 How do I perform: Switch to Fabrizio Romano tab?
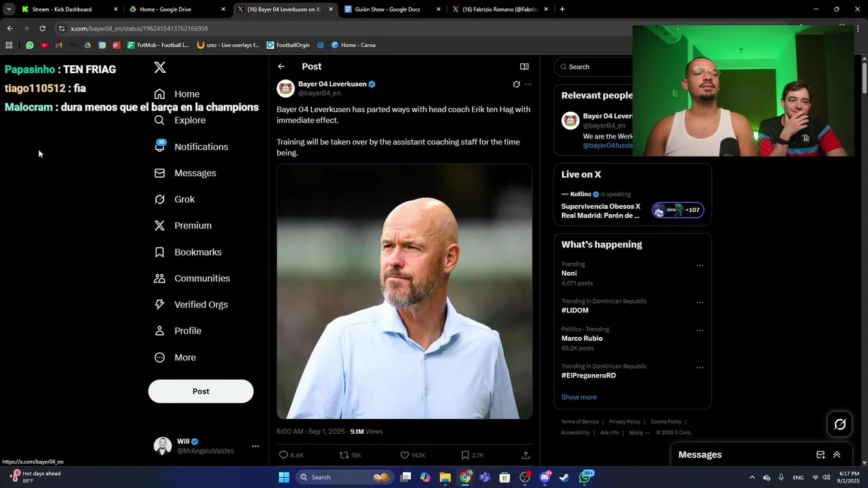tap(500, 9)
